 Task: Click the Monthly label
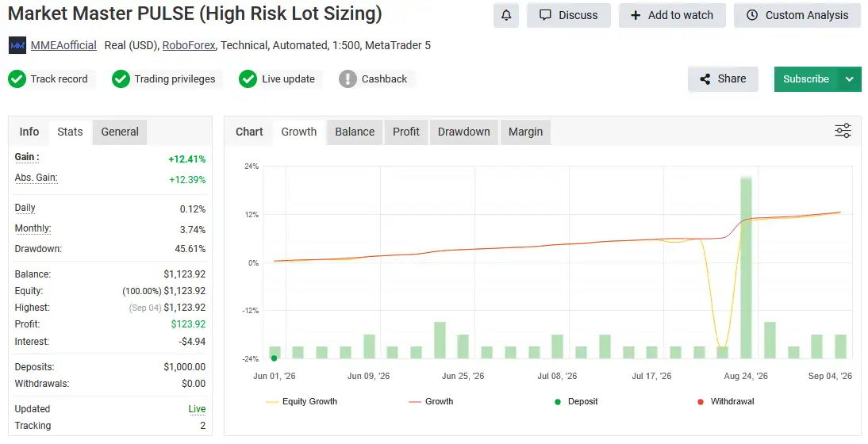point(33,228)
